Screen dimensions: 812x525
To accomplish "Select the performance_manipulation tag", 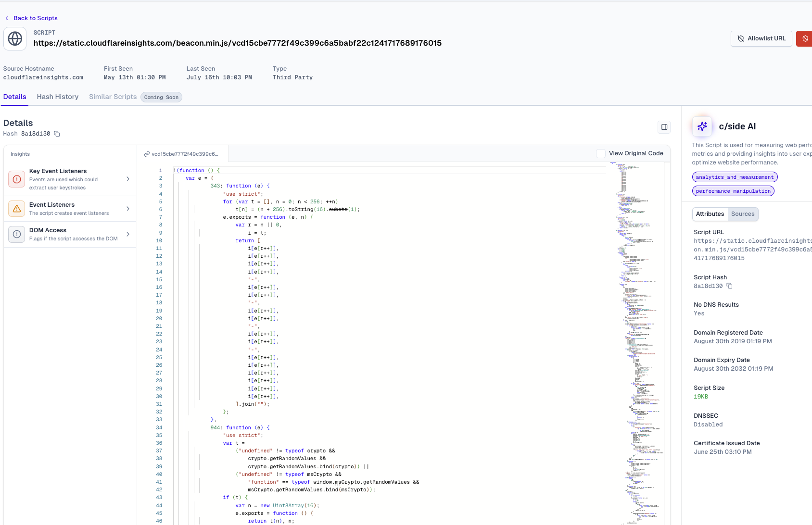I will click(x=733, y=191).
